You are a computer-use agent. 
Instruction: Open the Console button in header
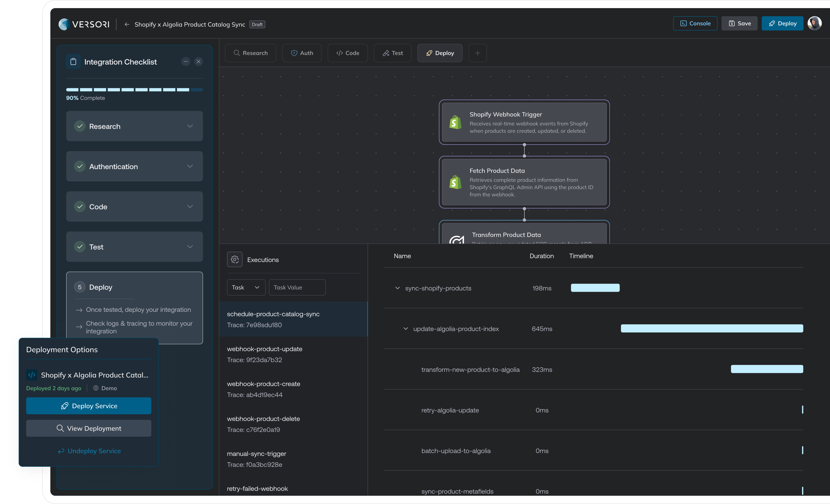pyautogui.click(x=695, y=23)
